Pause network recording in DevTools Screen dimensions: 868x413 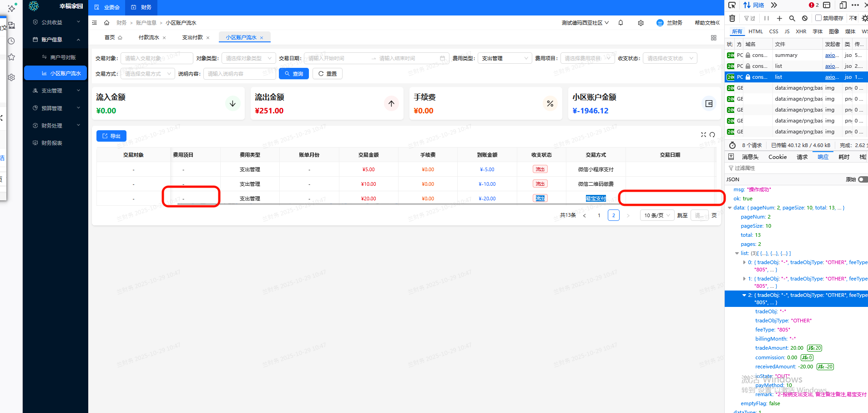click(767, 18)
